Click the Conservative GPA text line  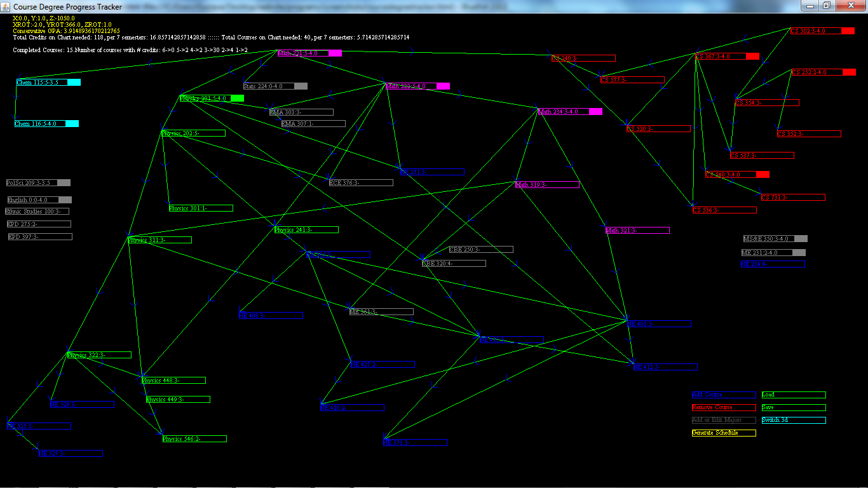click(x=67, y=31)
